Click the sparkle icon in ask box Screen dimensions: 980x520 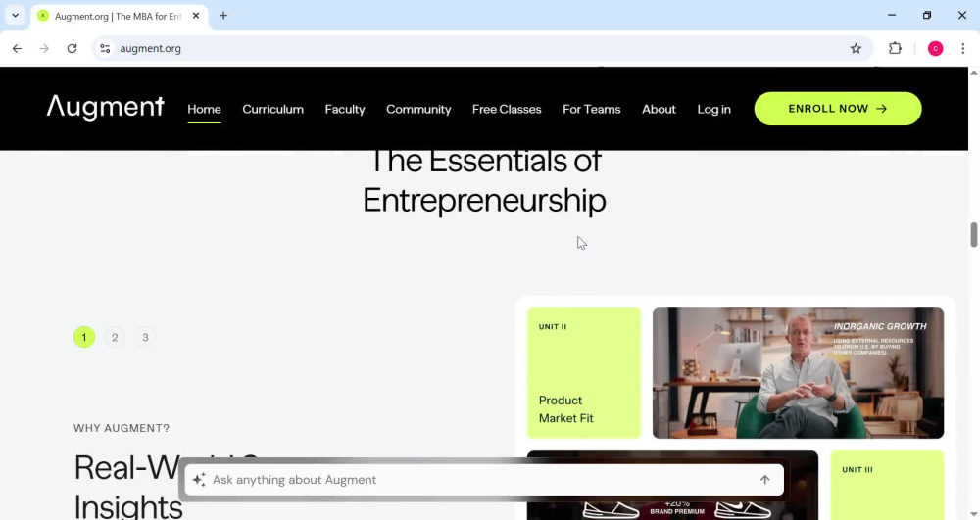pos(199,480)
